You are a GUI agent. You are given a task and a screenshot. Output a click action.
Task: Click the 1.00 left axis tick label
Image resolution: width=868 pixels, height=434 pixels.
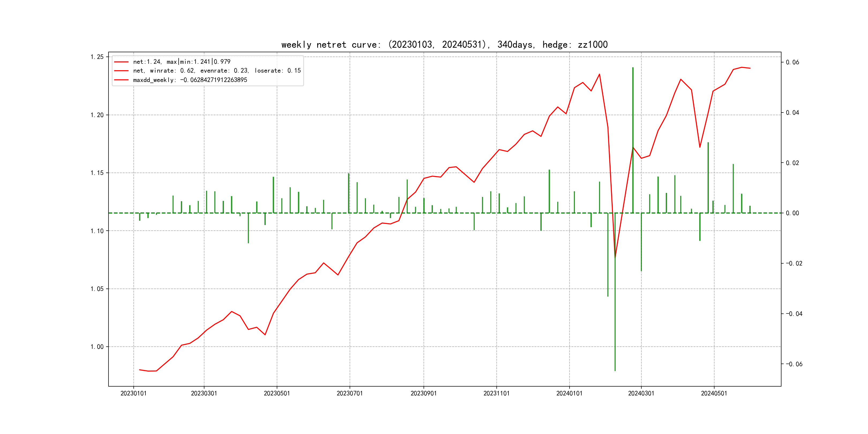(x=97, y=347)
